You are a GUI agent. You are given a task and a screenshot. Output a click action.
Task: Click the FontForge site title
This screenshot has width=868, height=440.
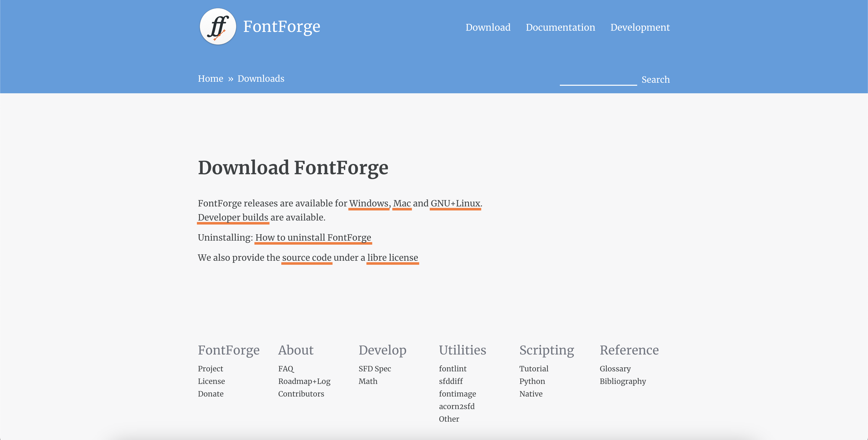[282, 27]
